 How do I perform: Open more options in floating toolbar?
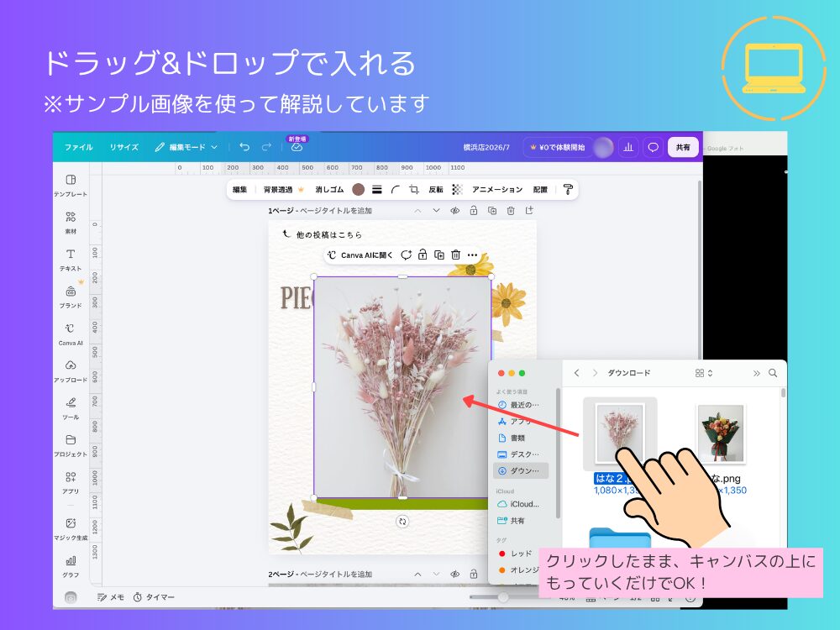(472, 255)
